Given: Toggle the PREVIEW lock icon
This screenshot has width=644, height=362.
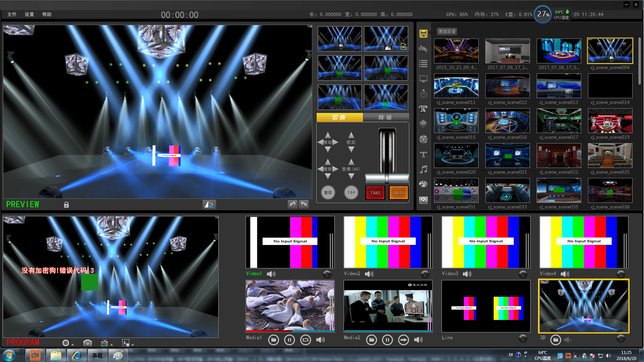Looking at the screenshot, I should click(66, 205).
